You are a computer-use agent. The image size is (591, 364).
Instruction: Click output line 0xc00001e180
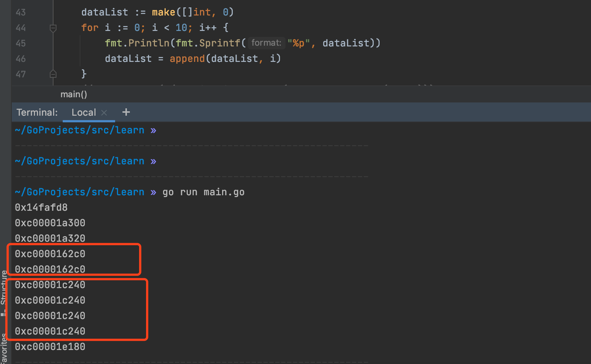pyautogui.click(x=50, y=347)
